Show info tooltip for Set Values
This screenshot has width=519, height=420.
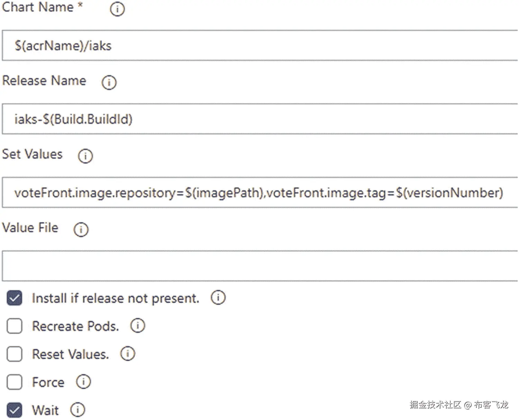[x=85, y=156]
